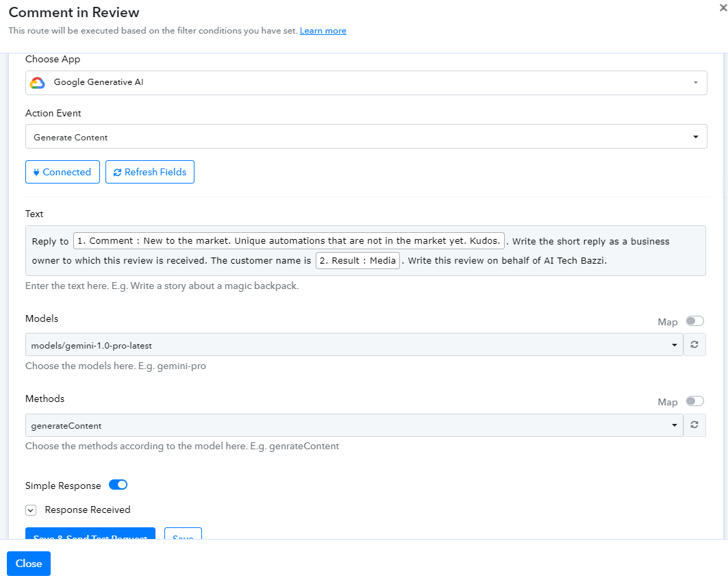The image size is (728, 578).
Task: Click the 'Enter the text here' hint text
Action: click(x=162, y=286)
